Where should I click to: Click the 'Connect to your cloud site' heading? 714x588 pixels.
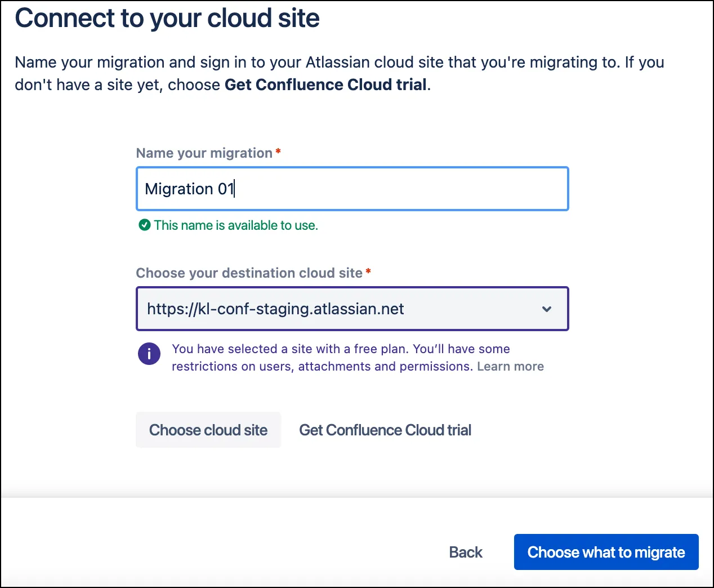tap(167, 18)
